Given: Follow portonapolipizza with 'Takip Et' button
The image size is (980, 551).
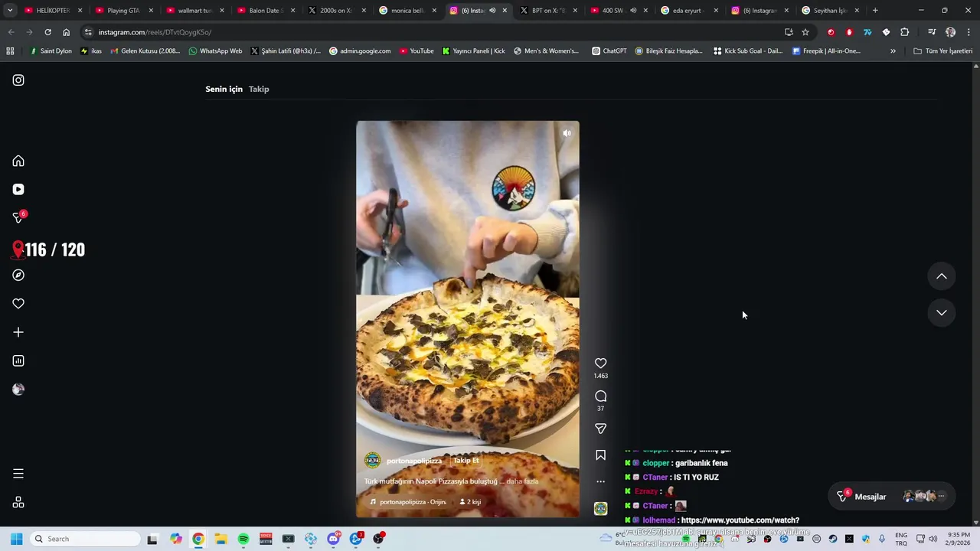Looking at the screenshot, I should (x=465, y=461).
